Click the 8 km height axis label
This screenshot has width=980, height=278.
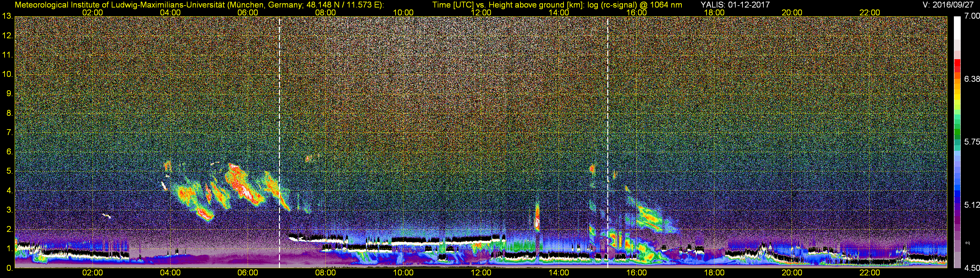pos(9,113)
